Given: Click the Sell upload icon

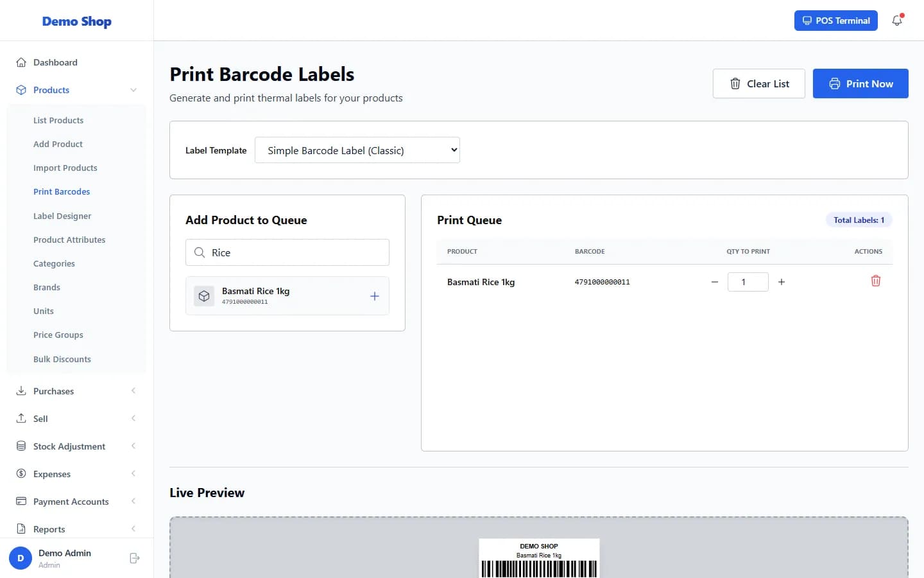Looking at the screenshot, I should (21, 418).
